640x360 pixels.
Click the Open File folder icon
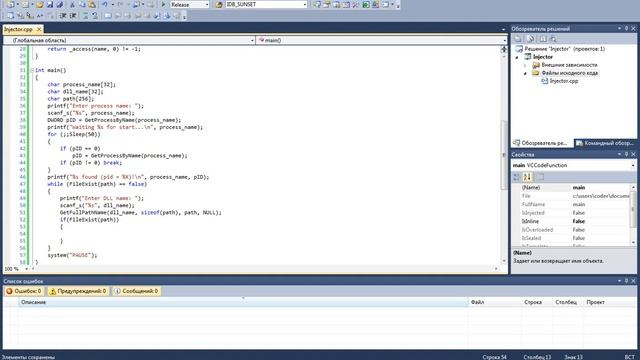[40, 4]
